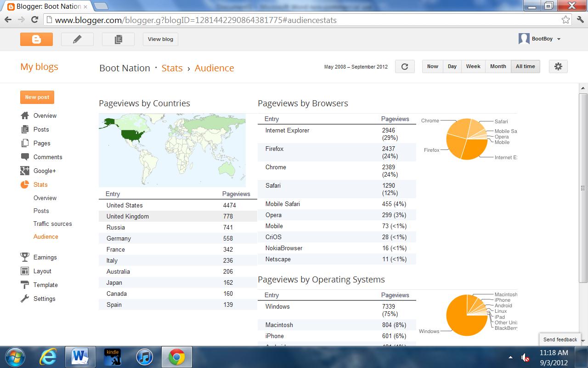Click the pencil new post icon
The height and width of the screenshot is (368, 588).
[x=77, y=39]
